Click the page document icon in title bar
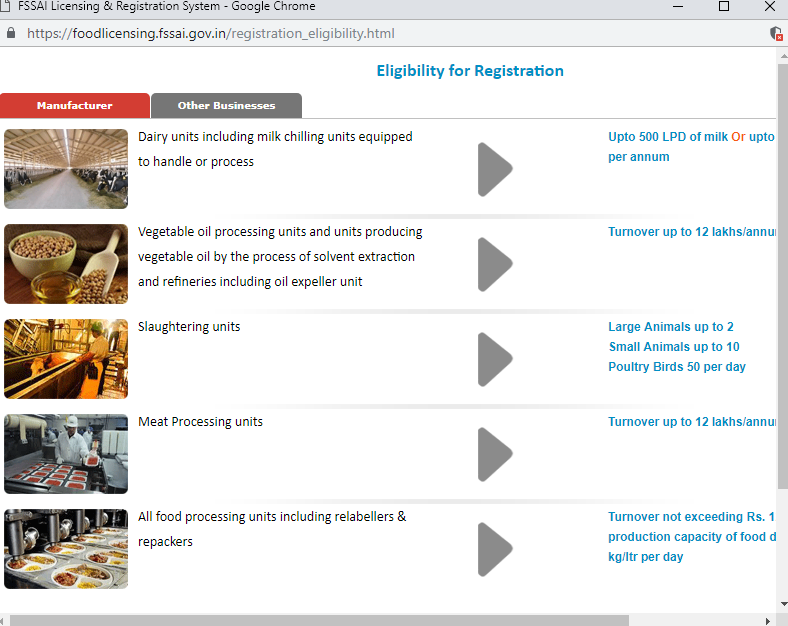 [5, 6]
